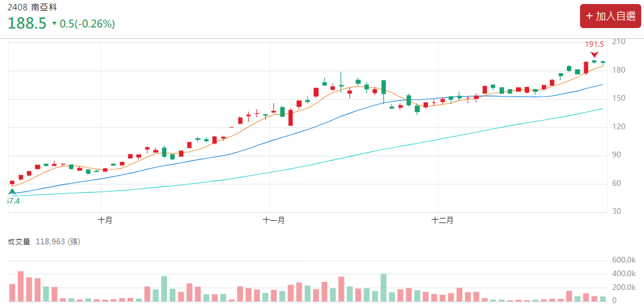Click the tallest red volume bar at far left
This screenshot has width=644, height=306.
point(21,287)
